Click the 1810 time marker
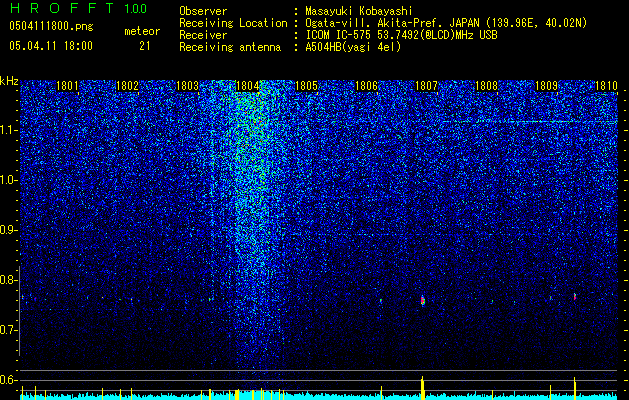629x400 pixels. (606, 86)
